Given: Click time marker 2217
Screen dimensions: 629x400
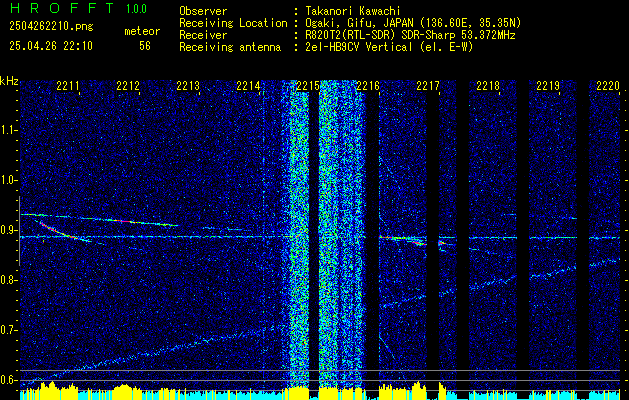Looking at the screenshot, I should pyautogui.click(x=428, y=85).
